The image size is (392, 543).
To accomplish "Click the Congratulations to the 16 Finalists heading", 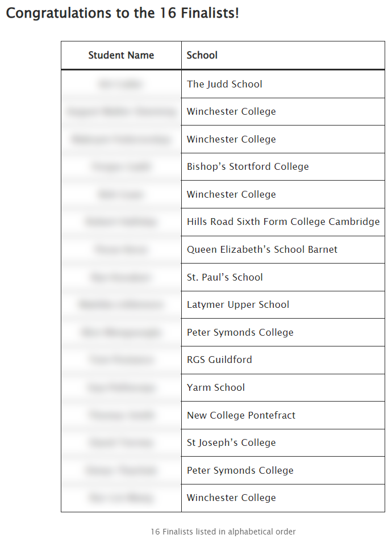I will [123, 13].
